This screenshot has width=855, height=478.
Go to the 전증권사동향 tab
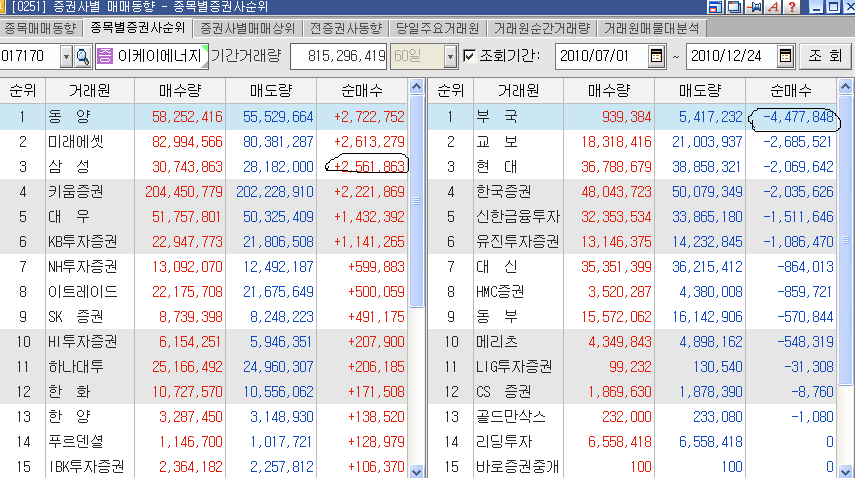[x=346, y=28]
